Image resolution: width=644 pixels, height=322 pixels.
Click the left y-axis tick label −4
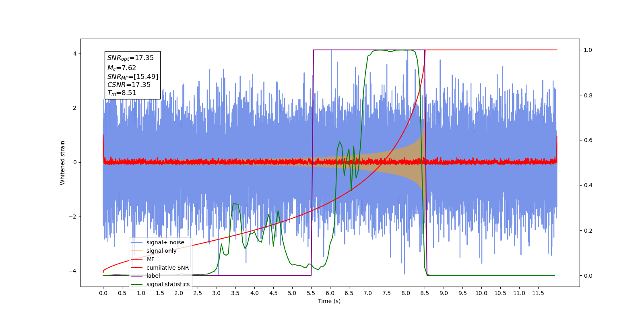(x=73, y=271)
